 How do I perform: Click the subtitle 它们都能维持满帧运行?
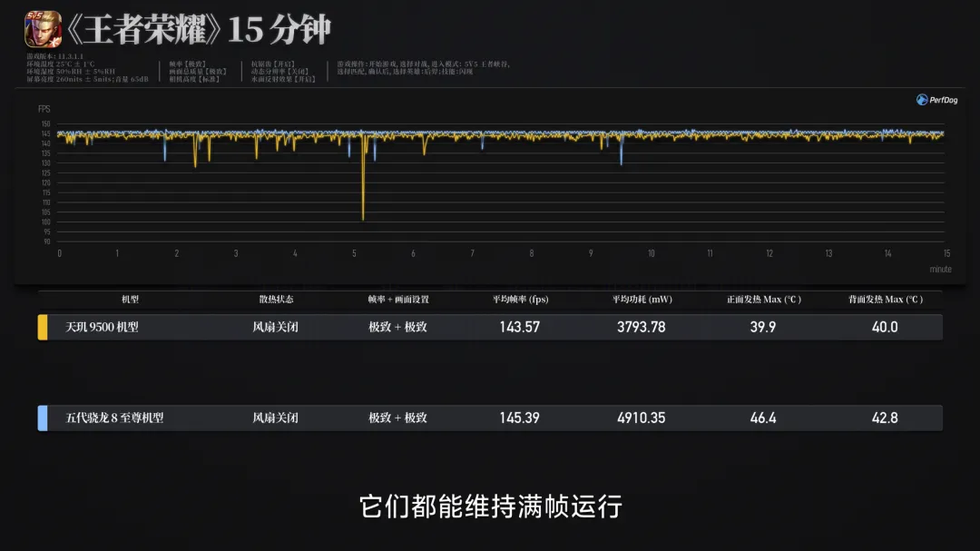pyautogui.click(x=491, y=507)
